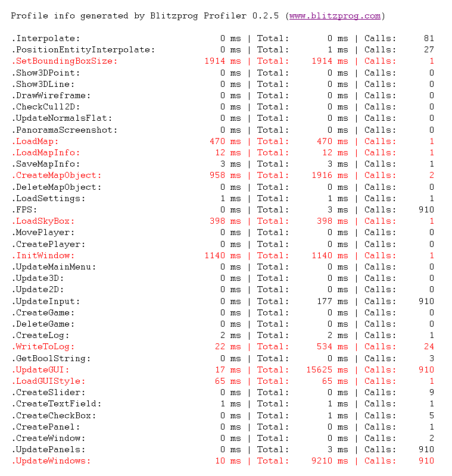This screenshot has width=452, height=476.
Task: Select the '.FPS:' label
Action: [24, 210]
